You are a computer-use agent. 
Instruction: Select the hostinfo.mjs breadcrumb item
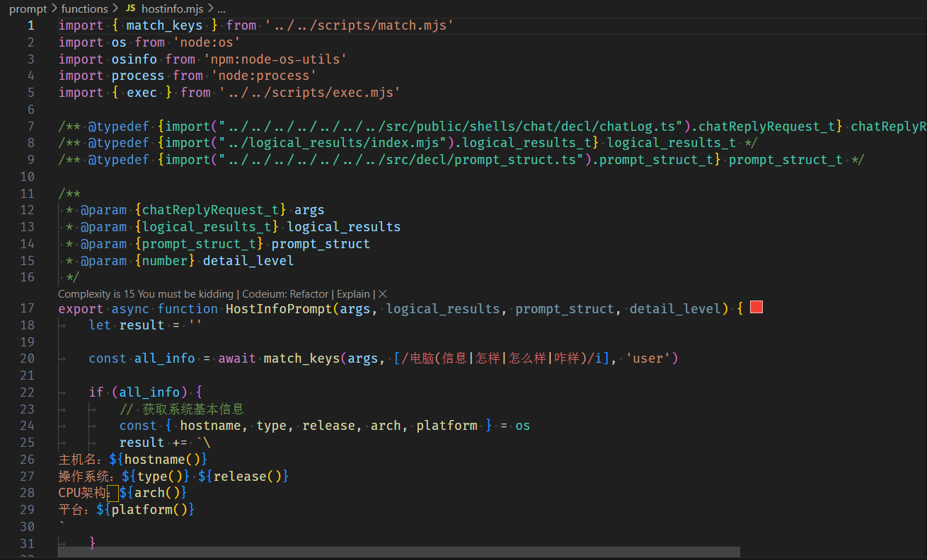coord(172,9)
